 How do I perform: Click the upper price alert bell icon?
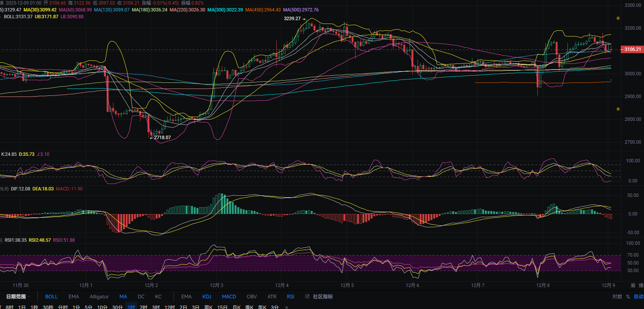pyautogui.click(x=618, y=18)
